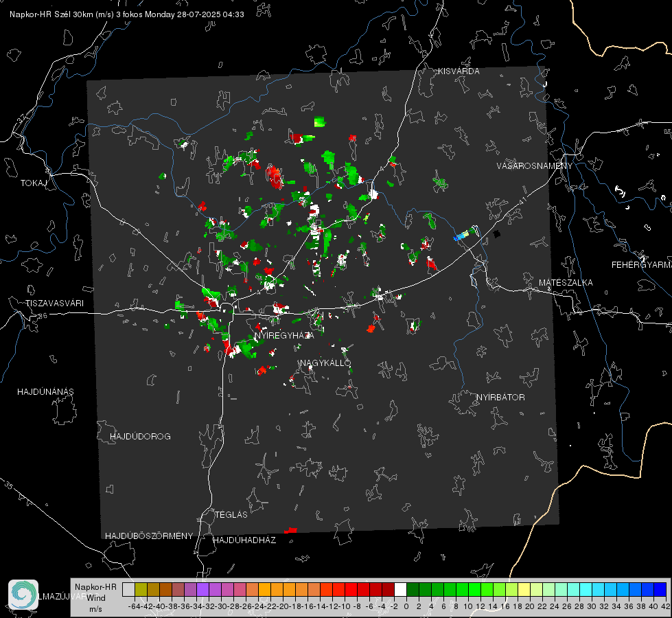Image resolution: width=672 pixels, height=618 pixels.
Task: Click the HAJDÚBÖSZÖRMÉNY town label
Action: [149, 536]
